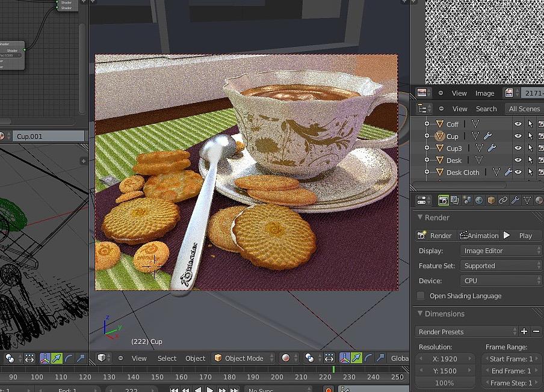Collapse the Dimensions panel

coord(420,313)
